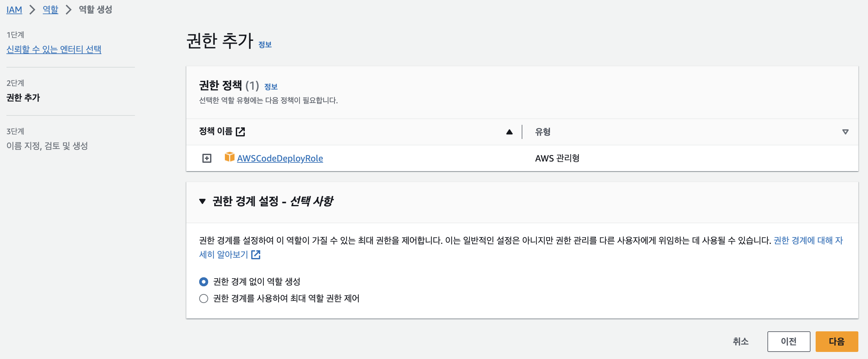Click the external link icon beside 정책 이름

[x=240, y=132]
